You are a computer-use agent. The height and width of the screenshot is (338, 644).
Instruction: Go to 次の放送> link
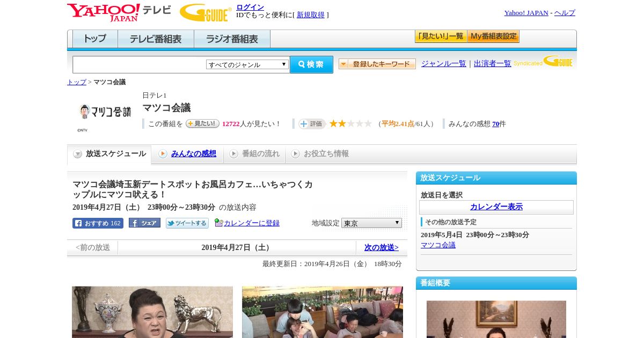click(x=382, y=248)
